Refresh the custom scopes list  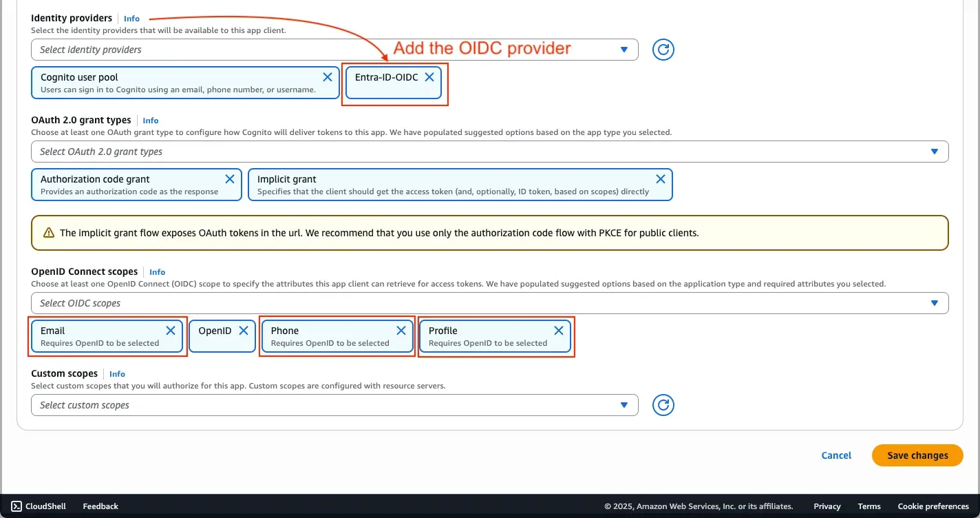[x=663, y=405]
